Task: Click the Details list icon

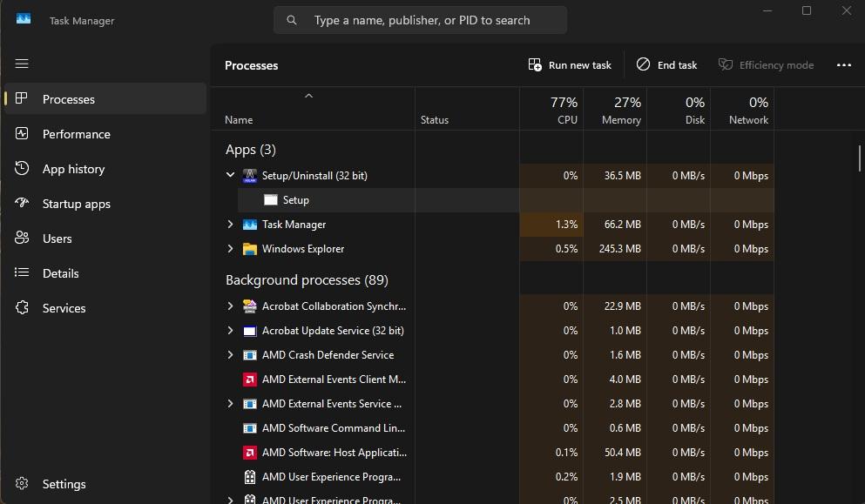Action: coord(22,272)
